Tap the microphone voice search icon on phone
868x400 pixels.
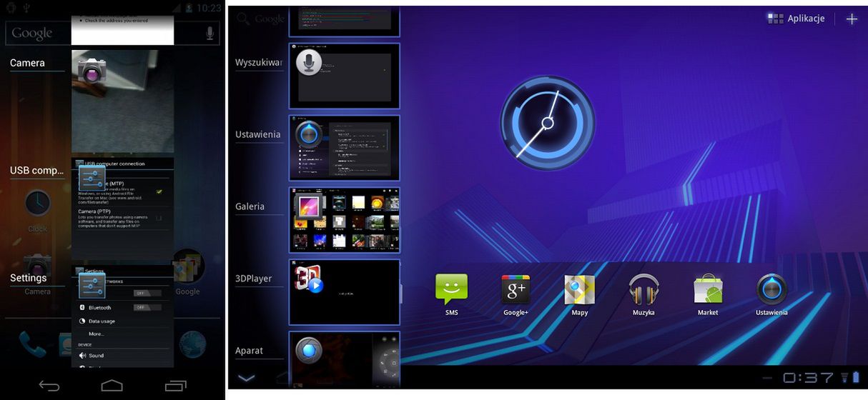point(209,33)
